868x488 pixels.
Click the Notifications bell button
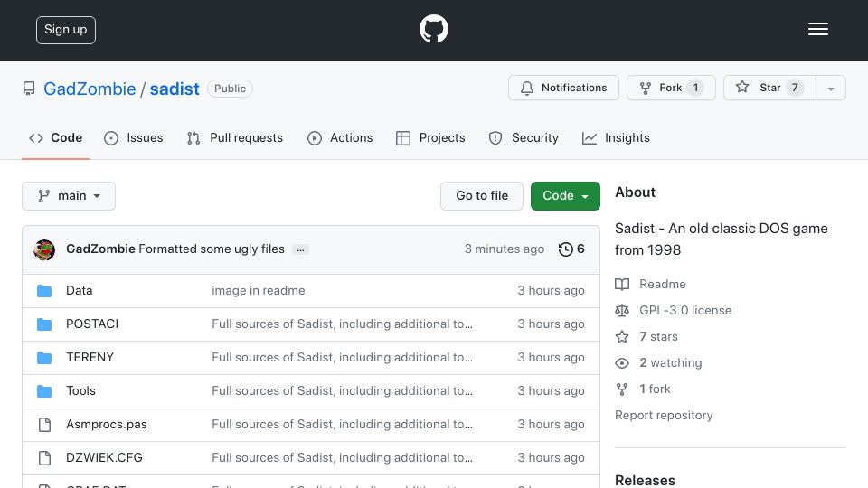(563, 88)
